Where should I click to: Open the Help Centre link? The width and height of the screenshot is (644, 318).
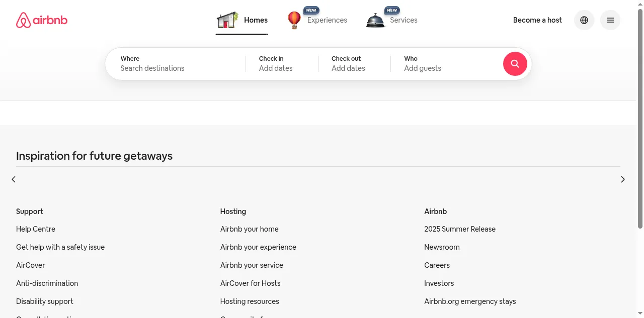[x=36, y=229]
